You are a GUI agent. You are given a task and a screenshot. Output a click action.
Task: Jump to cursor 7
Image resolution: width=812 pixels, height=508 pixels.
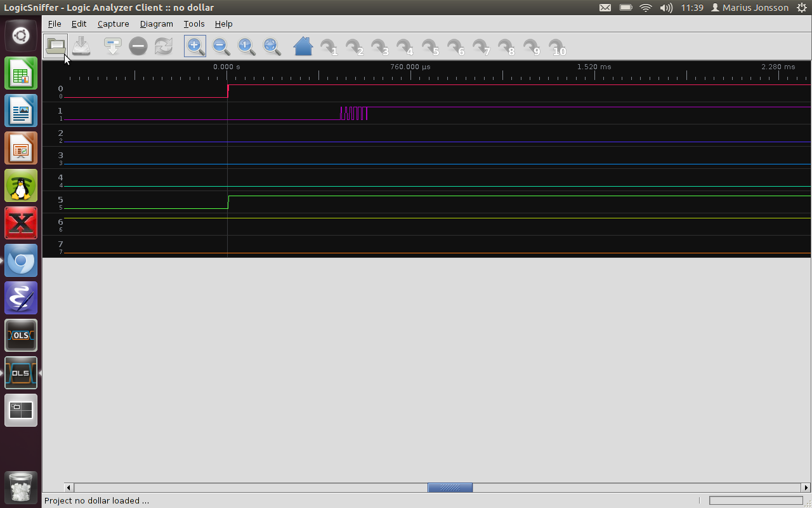click(x=481, y=47)
